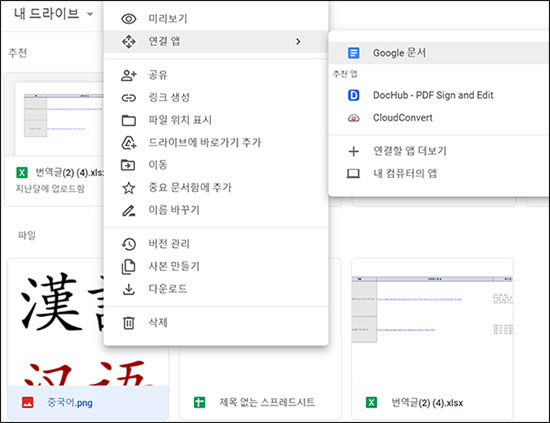The height and width of the screenshot is (423, 550).
Task: Click the copy icon for 사본 만들기
Action: click(x=128, y=267)
